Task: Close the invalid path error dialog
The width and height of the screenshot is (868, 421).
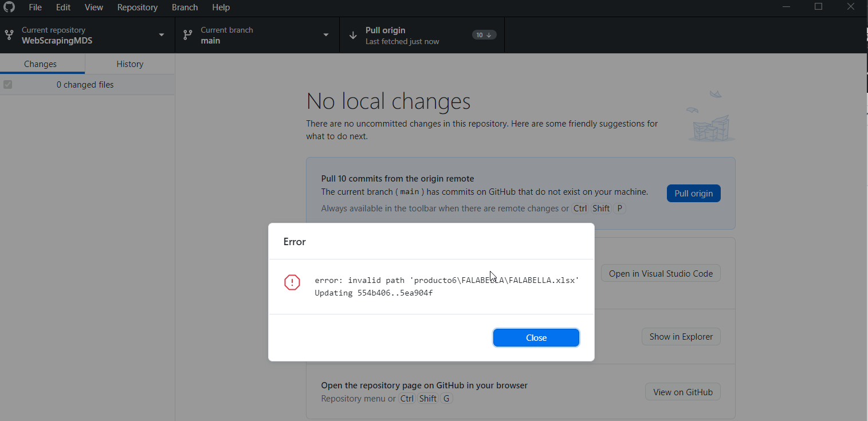Action: pyautogui.click(x=536, y=337)
